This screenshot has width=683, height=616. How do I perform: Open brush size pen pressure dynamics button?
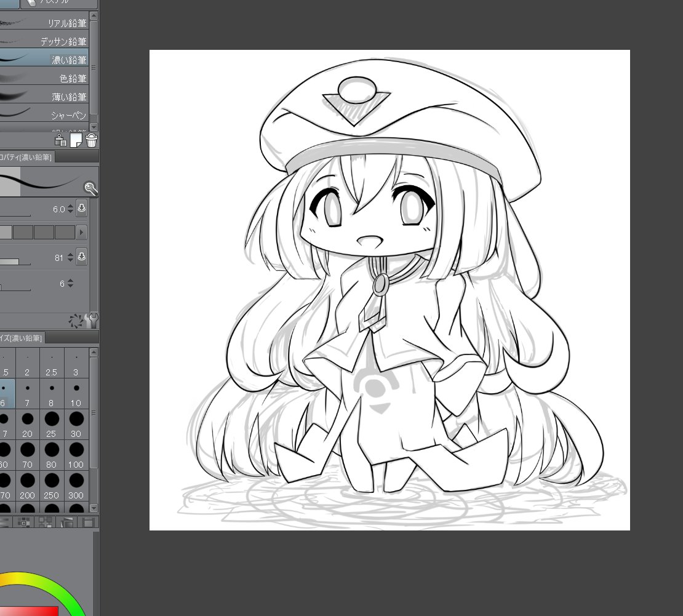point(81,208)
